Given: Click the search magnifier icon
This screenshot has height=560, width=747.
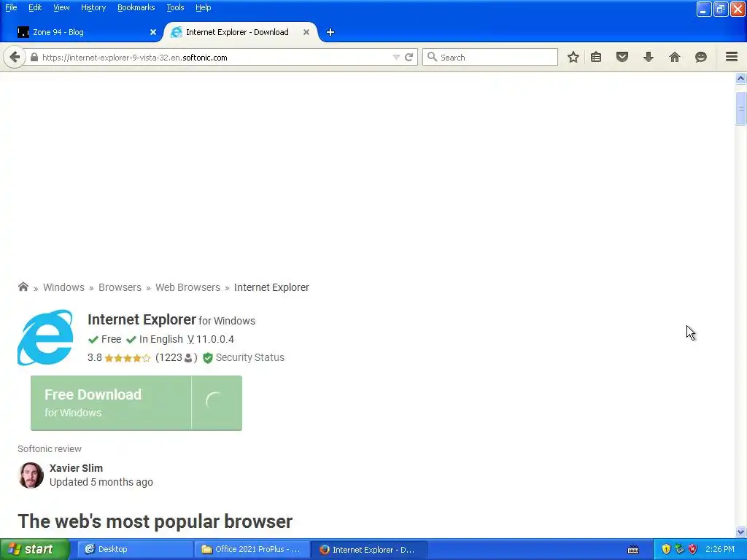Looking at the screenshot, I should (x=432, y=57).
